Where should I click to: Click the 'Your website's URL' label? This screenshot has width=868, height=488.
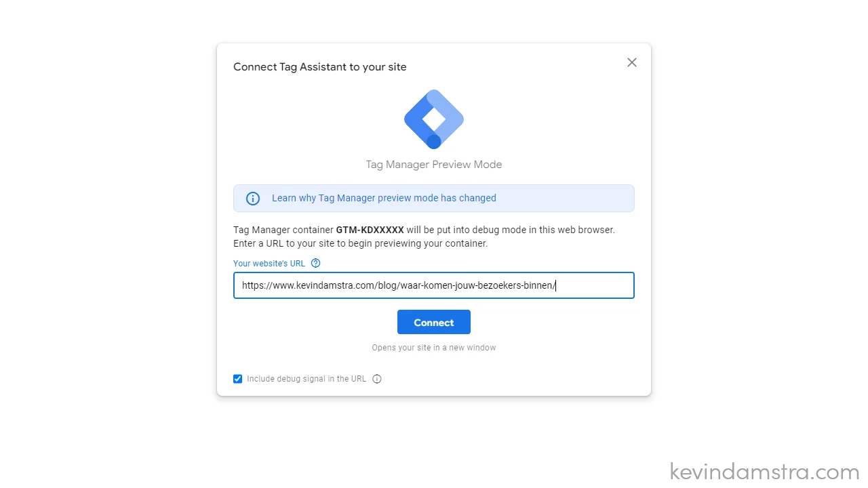tap(269, 264)
